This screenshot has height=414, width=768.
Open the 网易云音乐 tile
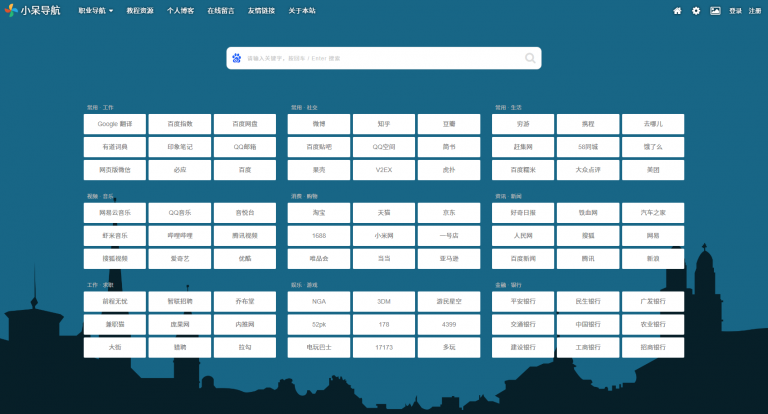click(115, 213)
